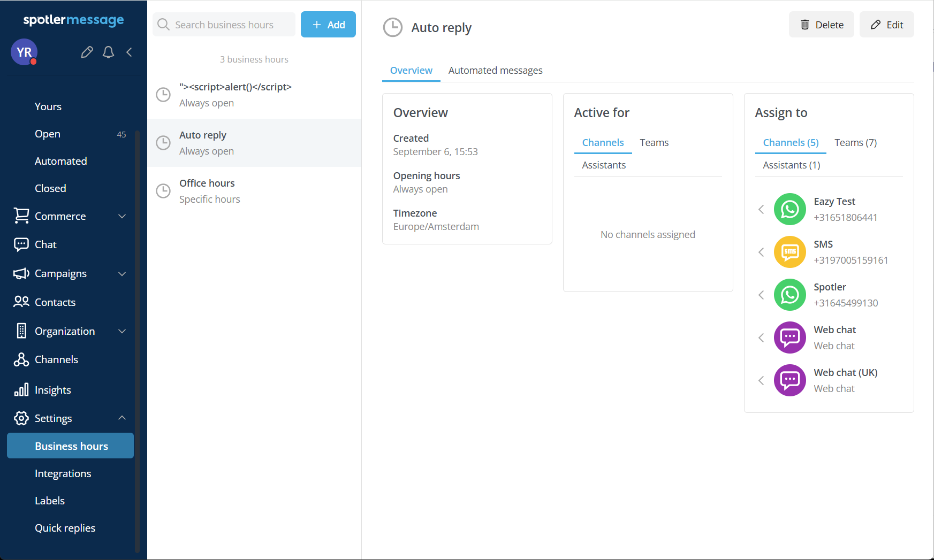The height and width of the screenshot is (560, 934).
Task: Click the Eazy Test WhatsApp icon
Action: pos(789,209)
